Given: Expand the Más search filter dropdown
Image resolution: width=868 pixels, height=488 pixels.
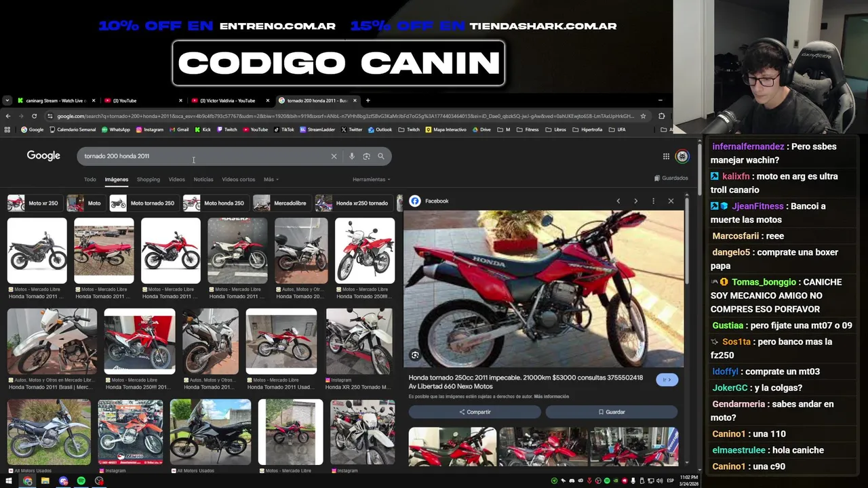Looking at the screenshot, I should pyautogui.click(x=271, y=180).
